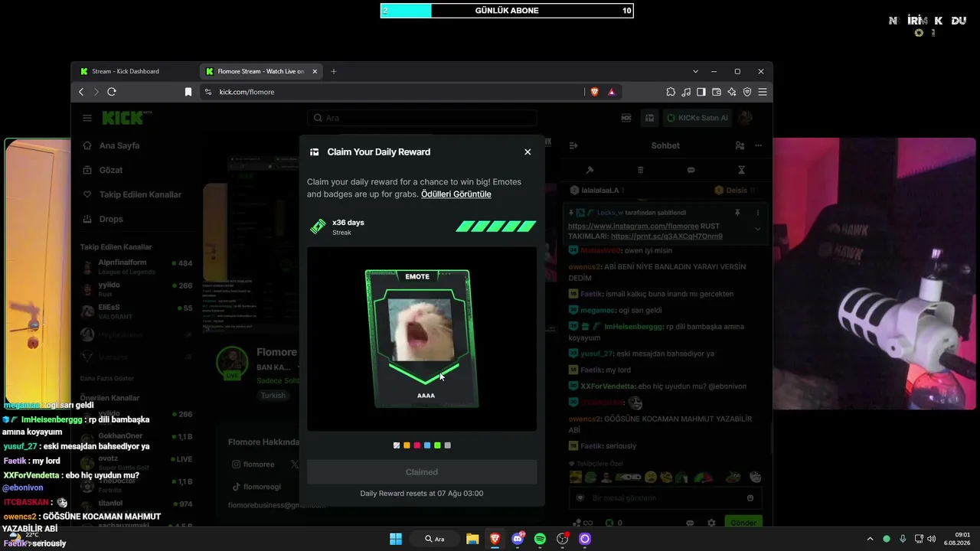Viewport: 980px width, 551px height.
Task: Close the Flomore Stream tab
Action: (x=315, y=71)
